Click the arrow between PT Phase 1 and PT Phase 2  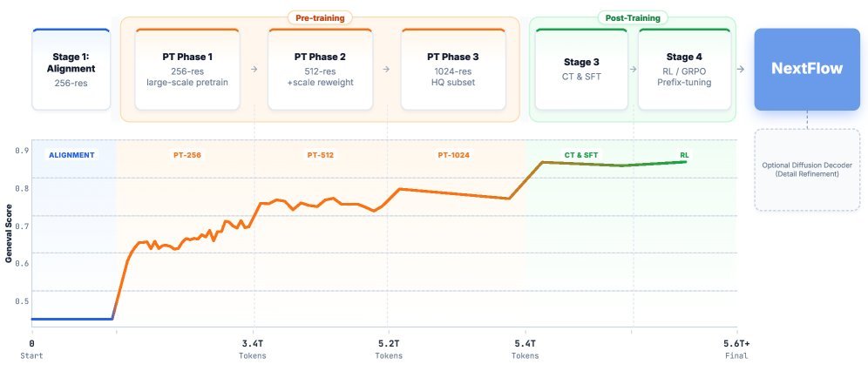254,68
